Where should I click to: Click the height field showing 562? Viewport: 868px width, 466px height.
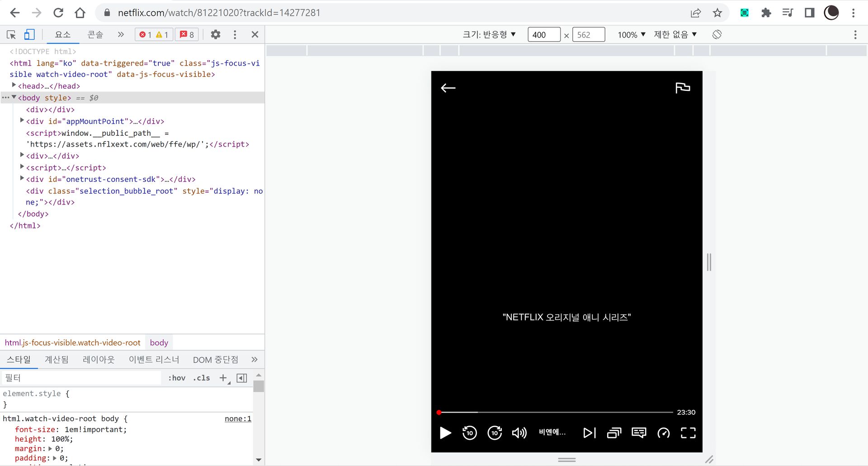coord(589,35)
